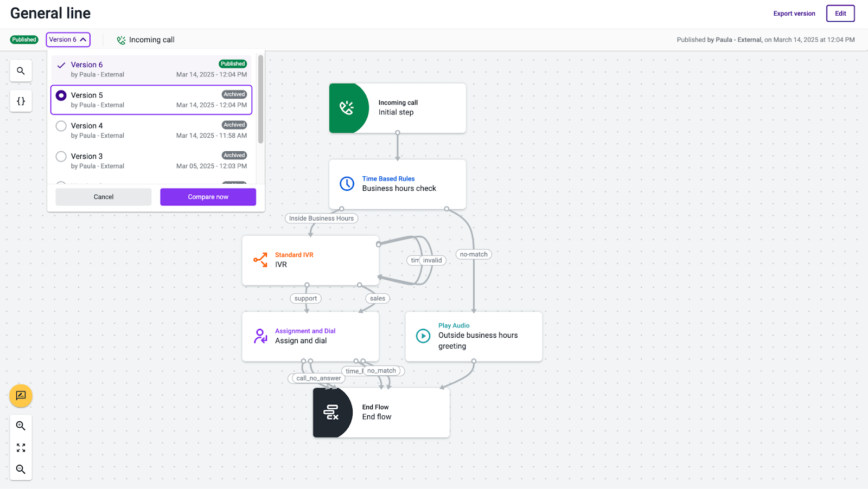Image resolution: width=868 pixels, height=489 pixels.
Task: Select the IVR node text
Action: coord(281,265)
